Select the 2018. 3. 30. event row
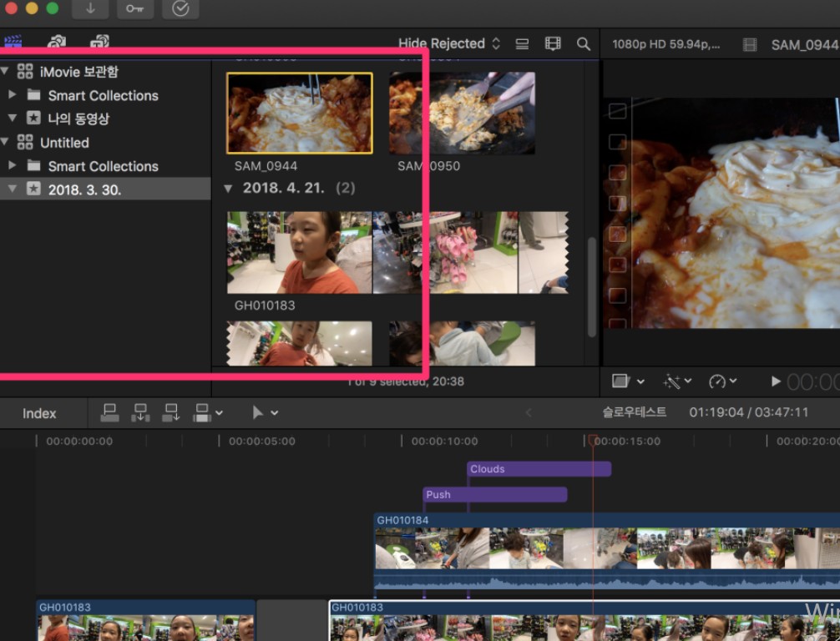The height and width of the screenshot is (641, 840). point(105,189)
